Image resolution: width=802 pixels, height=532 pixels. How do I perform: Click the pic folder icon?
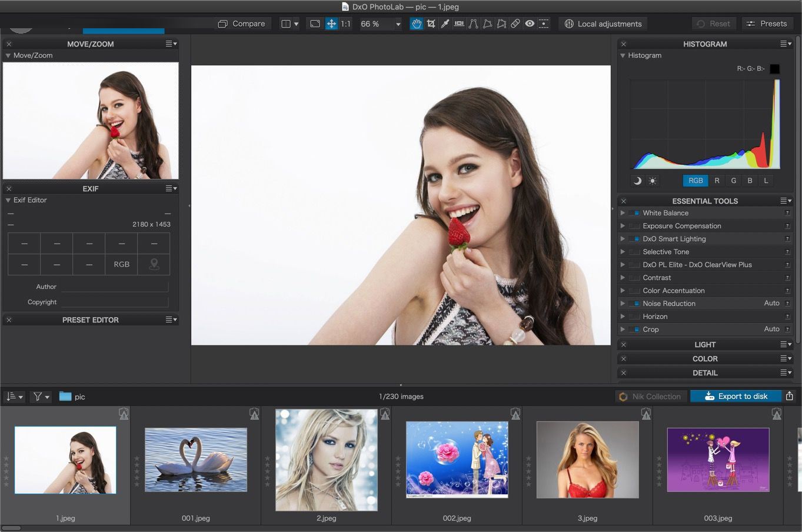65,397
